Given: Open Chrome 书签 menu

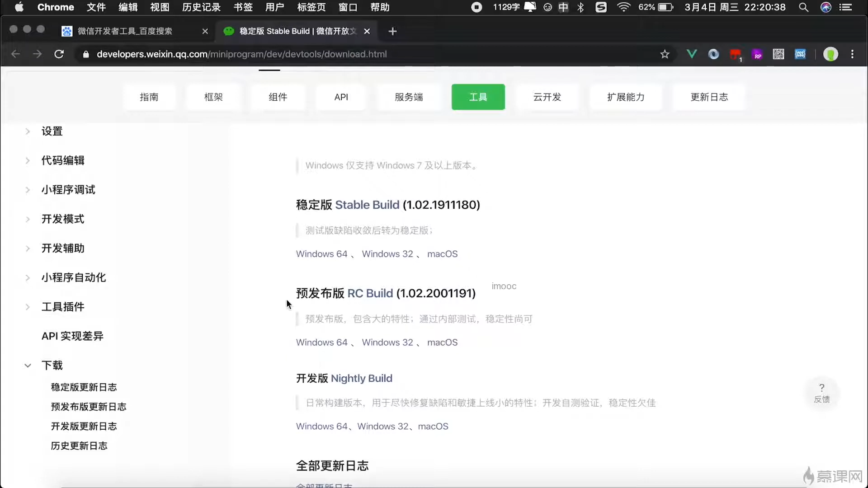Looking at the screenshot, I should [243, 7].
